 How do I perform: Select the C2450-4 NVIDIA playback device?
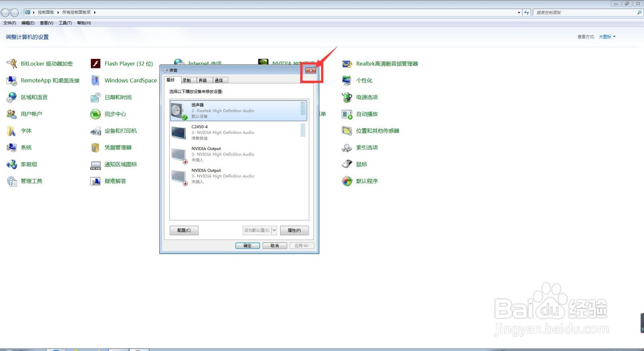(238, 132)
